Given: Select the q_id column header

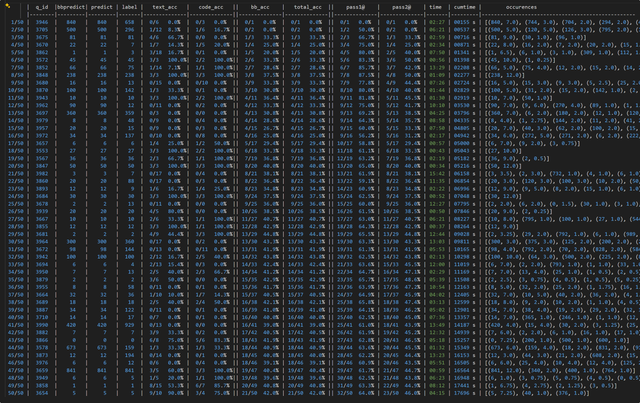Looking at the screenshot, I should pos(42,7).
